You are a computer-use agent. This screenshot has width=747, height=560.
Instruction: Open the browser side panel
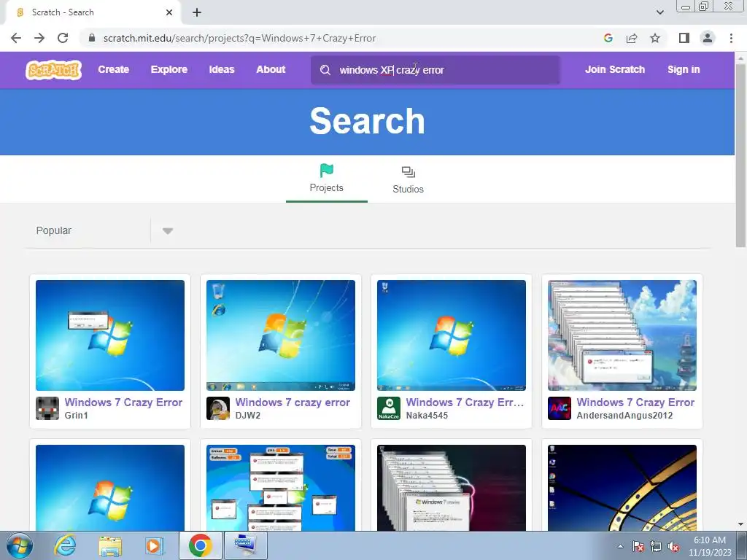point(684,38)
